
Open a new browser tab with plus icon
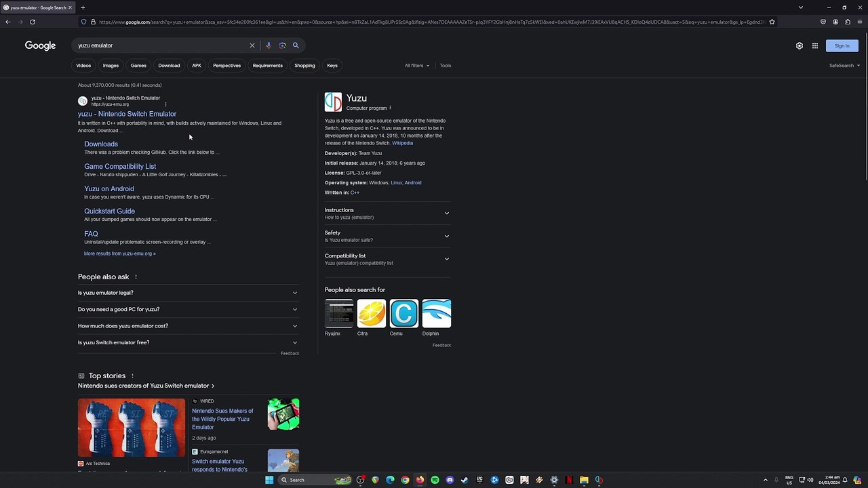(83, 7)
